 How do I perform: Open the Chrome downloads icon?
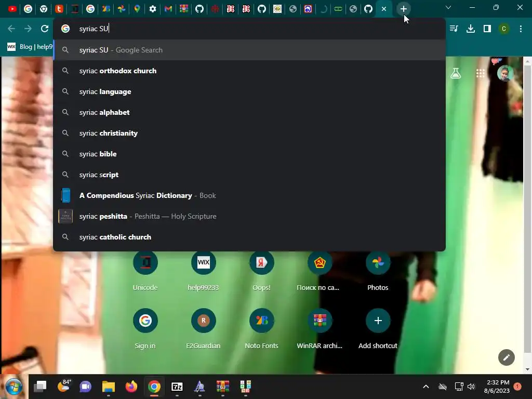click(x=471, y=29)
